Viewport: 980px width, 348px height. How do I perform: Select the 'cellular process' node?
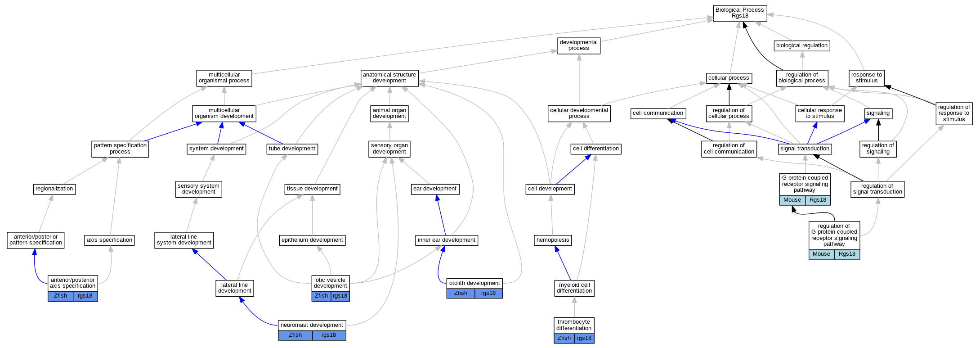(x=729, y=78)
